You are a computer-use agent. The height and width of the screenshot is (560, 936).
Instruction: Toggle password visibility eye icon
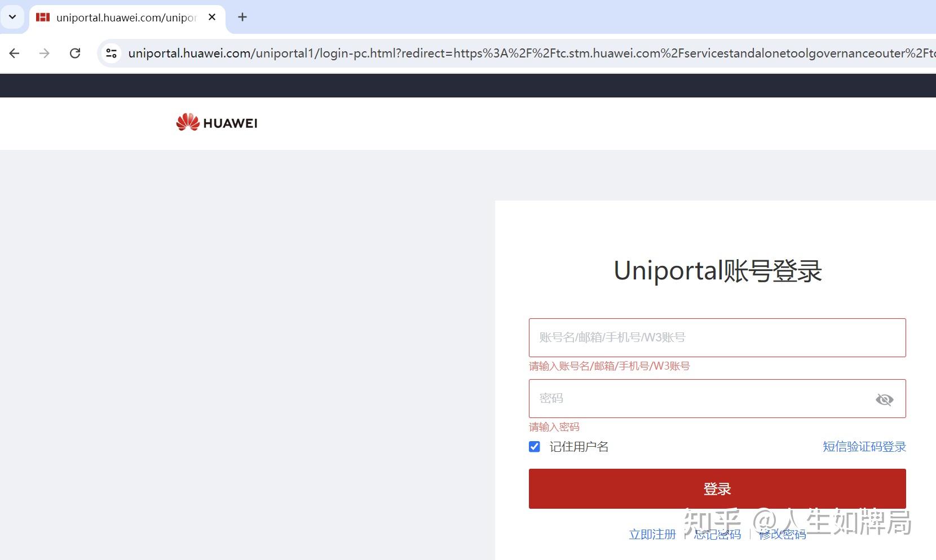[x=884, y=399]
